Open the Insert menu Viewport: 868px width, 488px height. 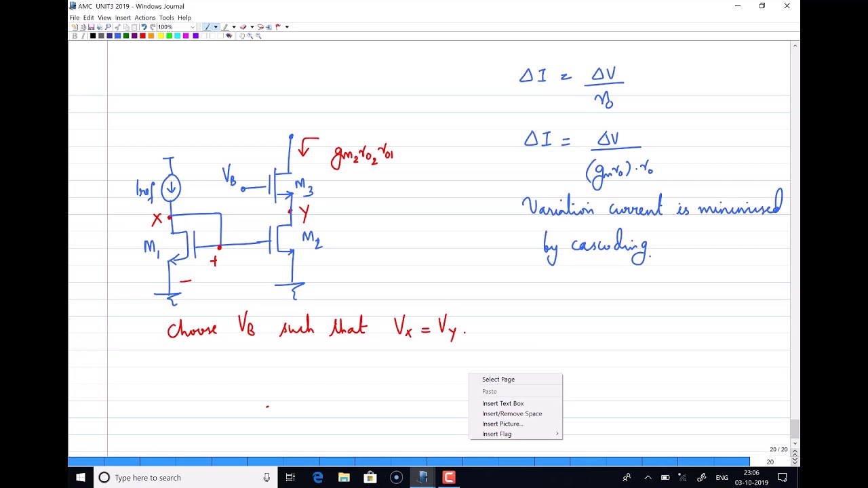(123, 18)
